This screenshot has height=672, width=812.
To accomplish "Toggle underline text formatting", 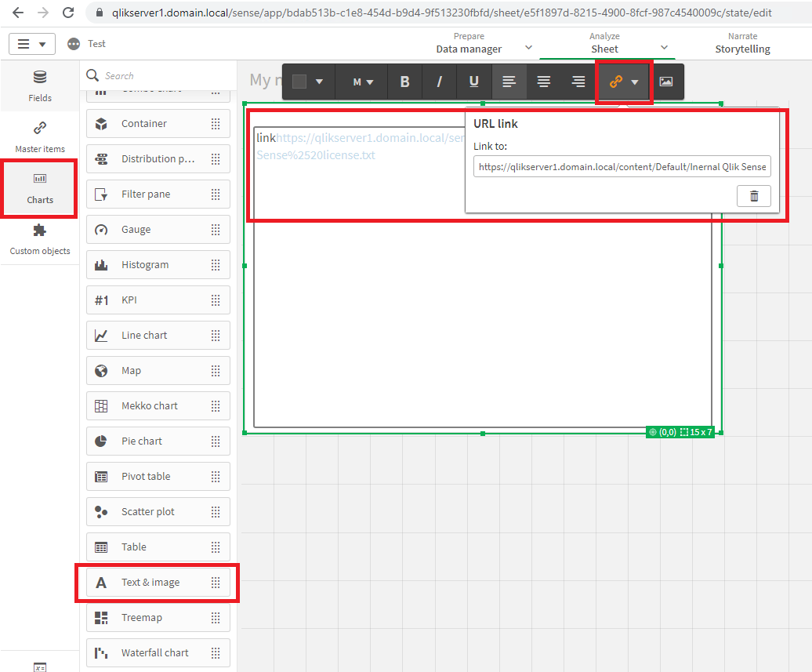I will click(x=473, y=82).
